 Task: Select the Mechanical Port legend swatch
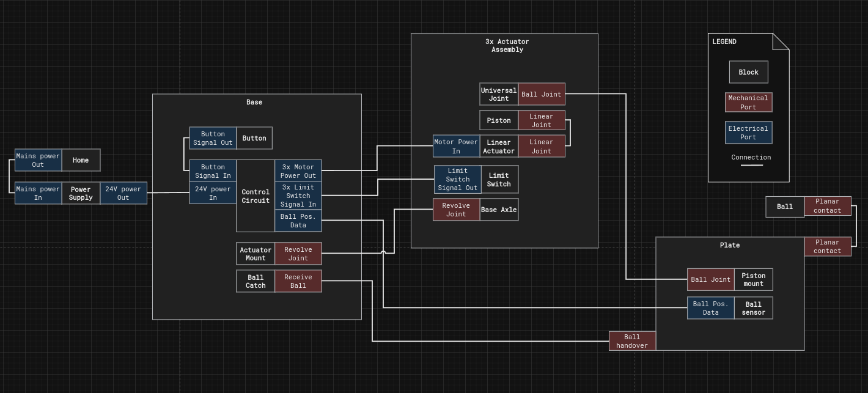[x=748, y=102]
